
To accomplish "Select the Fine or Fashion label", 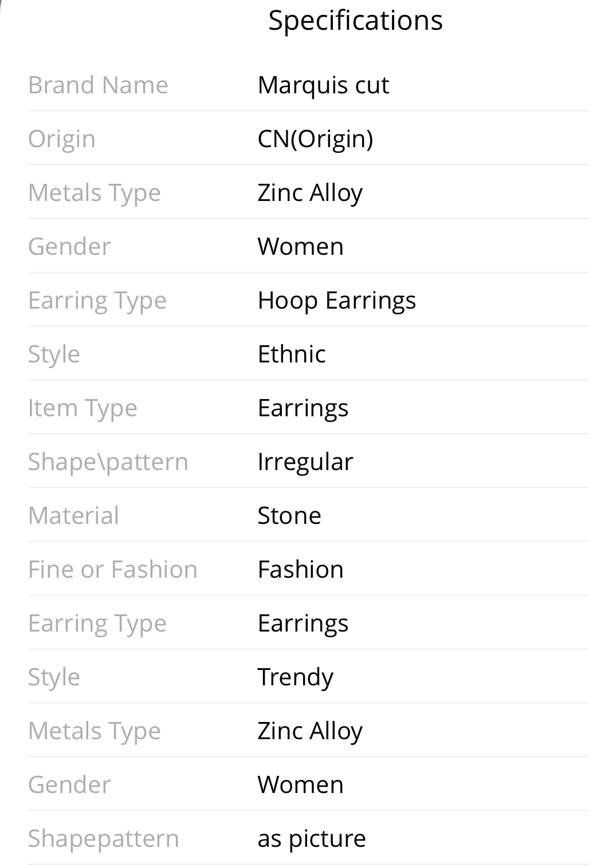I will click(112, 569).
